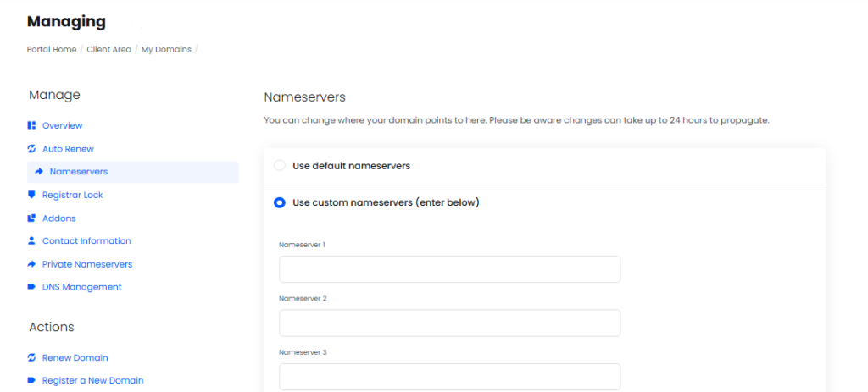Click into the Nameserver 2 text box
868x392 pixels.
click(449, 323)
